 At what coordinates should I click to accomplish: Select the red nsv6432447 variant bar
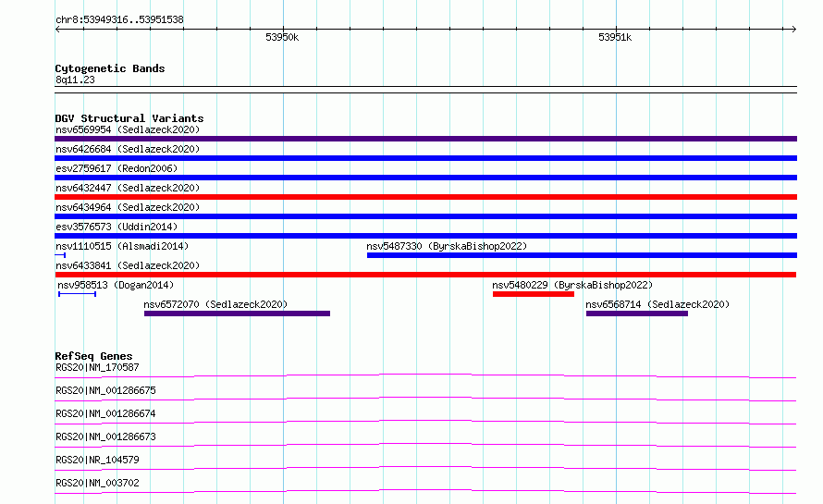[425, 197]
